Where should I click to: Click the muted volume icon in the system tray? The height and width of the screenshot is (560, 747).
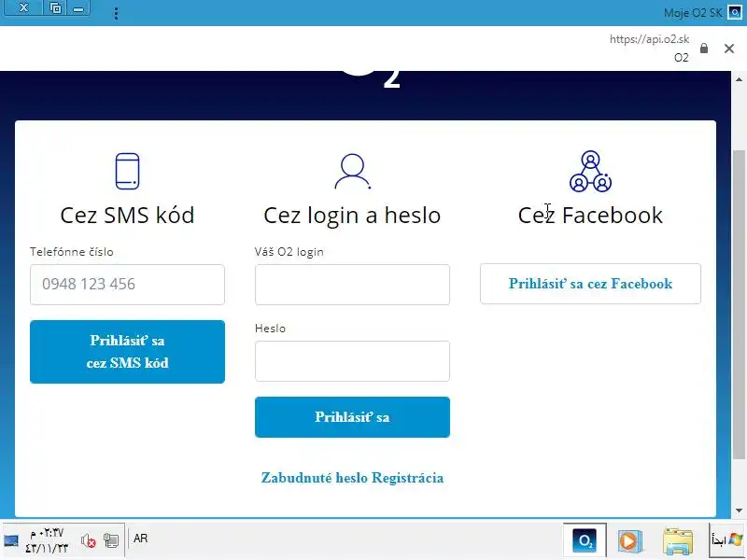click(88, 541)
